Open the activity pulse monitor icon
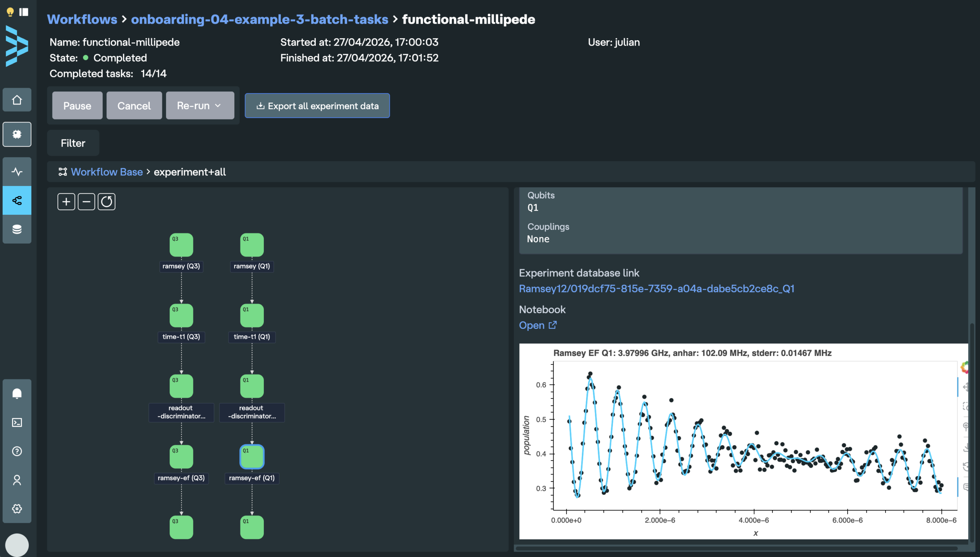The width and height of the screenshot is (980, 557). click(17, 172)
